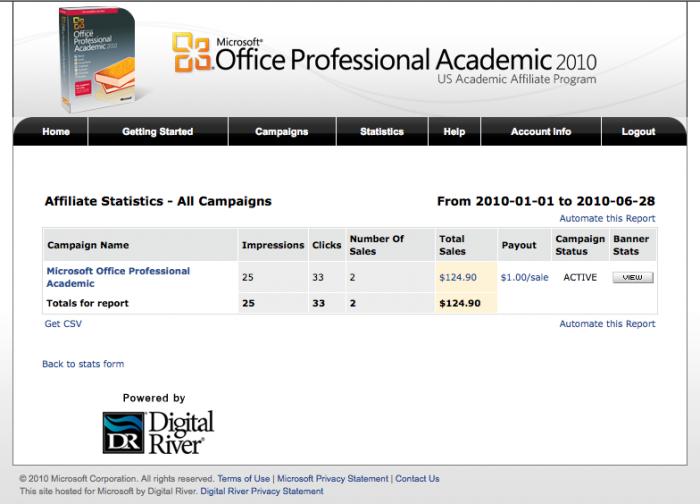This screenshot has height=504, width=700.
Task: Open Microsoft Office Professional Academic campaign link
Action: tap(118, 277)
